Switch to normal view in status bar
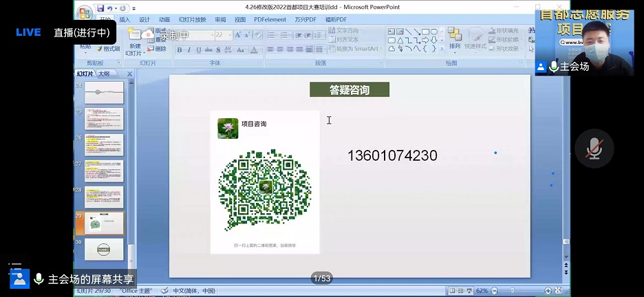 click(452, 290)
